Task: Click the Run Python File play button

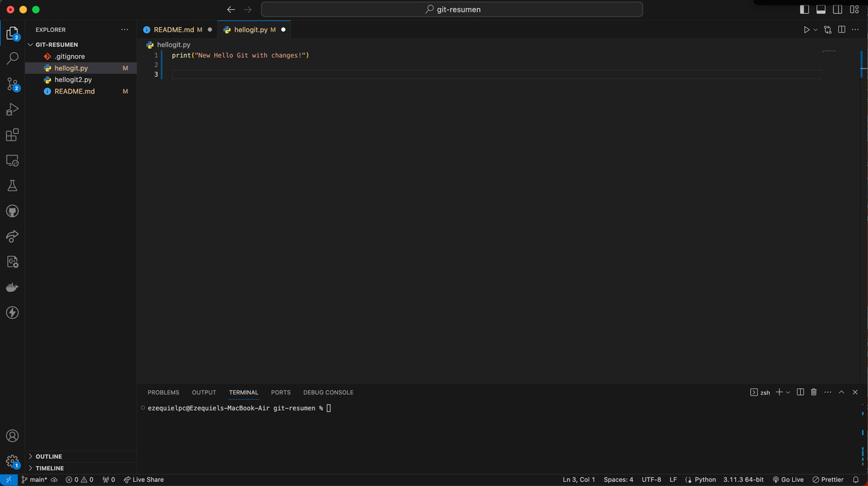Action: [x=806, y=30]
